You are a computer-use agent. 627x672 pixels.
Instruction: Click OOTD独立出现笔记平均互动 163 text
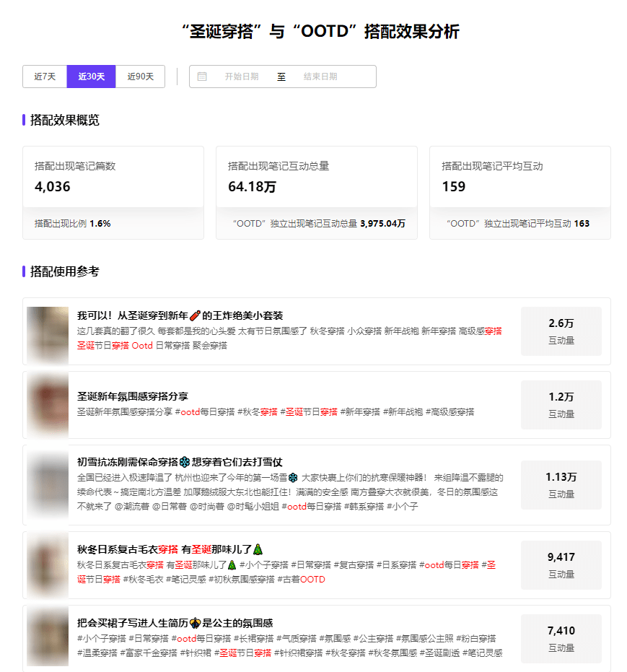pyautogui.click(x=518, y=224)
